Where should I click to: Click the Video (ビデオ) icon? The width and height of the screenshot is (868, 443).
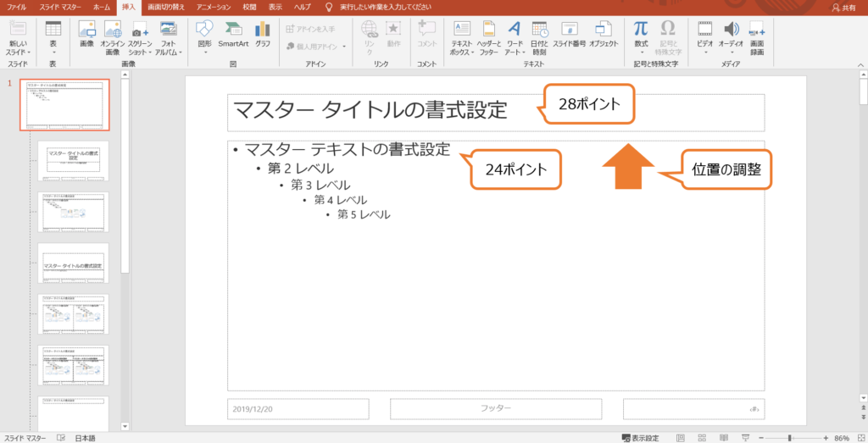coord(705,30)
